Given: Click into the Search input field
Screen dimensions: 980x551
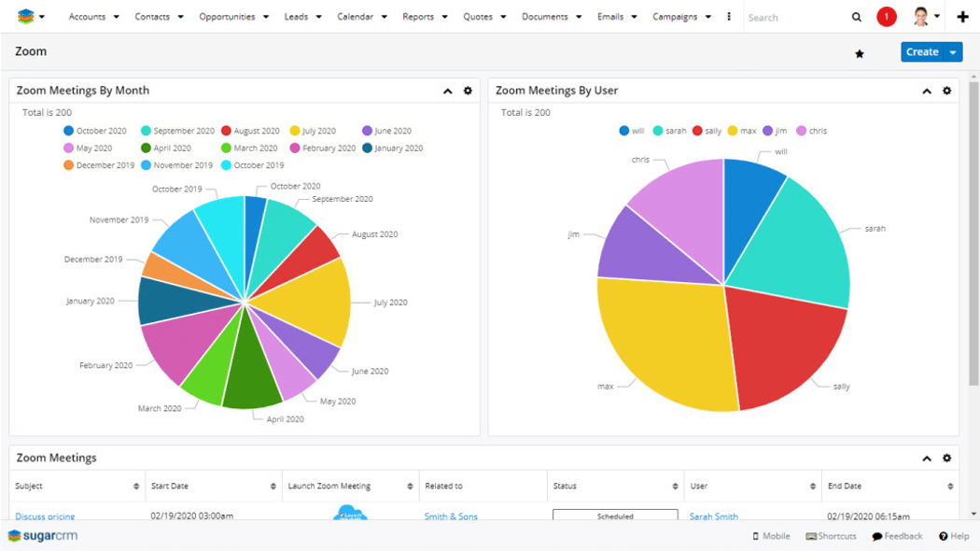Looking at the screenshot, I should coord(793,18).
